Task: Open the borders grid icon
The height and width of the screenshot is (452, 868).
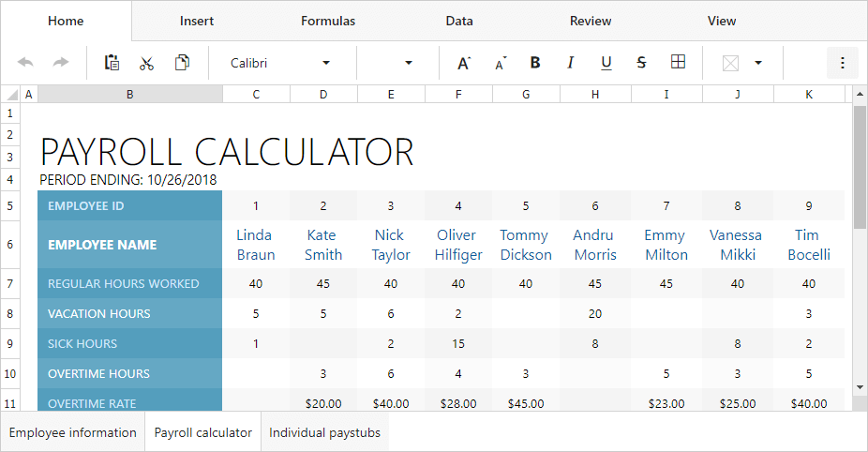Action: click(678, 63)
